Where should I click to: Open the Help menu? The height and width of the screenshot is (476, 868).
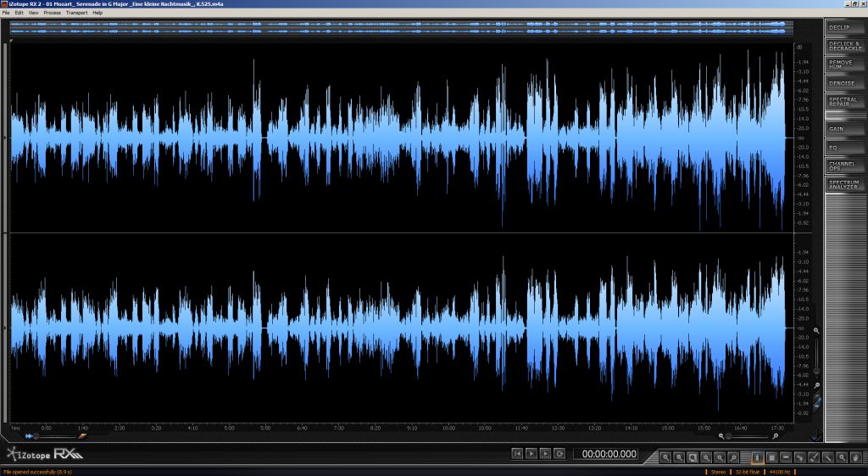[x=97, y=13]
